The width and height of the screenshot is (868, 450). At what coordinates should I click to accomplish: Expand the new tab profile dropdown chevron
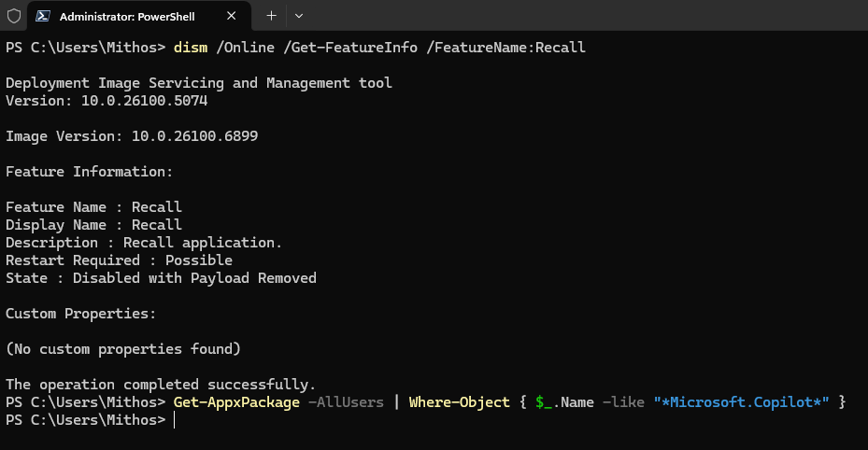[x=299, y=16]
